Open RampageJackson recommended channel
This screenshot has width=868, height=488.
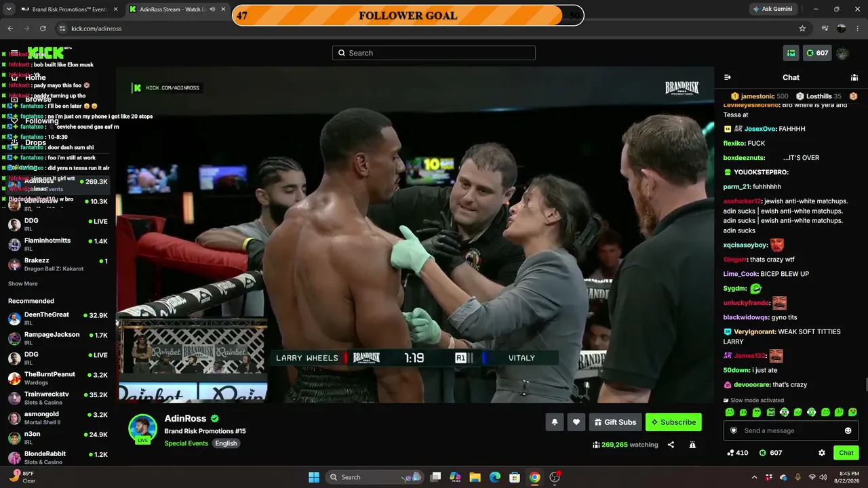pos(58,338)
